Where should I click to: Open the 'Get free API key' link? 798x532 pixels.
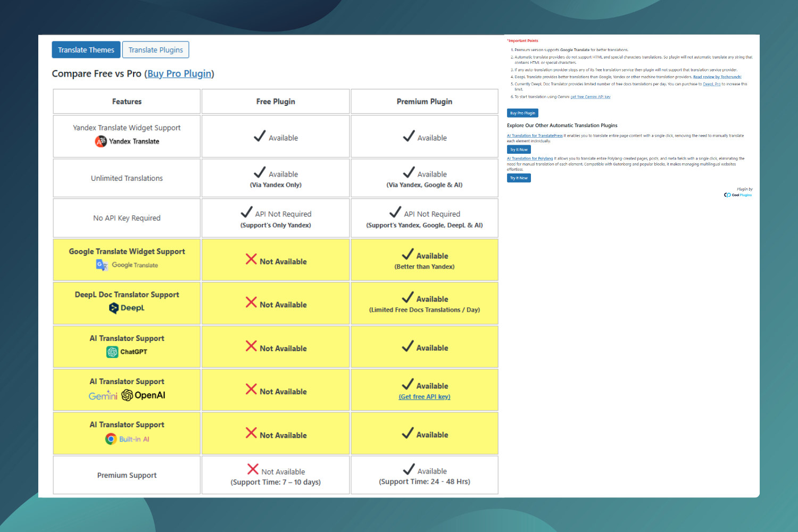tap(425, 397)
